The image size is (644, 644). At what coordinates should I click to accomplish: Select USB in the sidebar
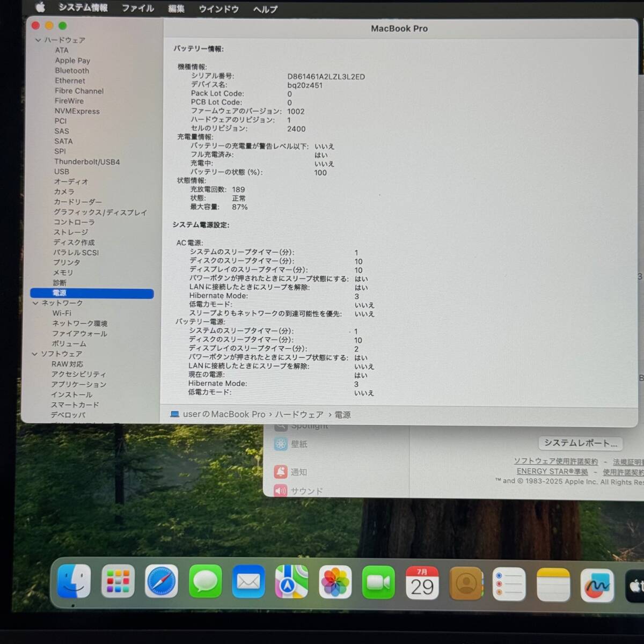[61, 172]
